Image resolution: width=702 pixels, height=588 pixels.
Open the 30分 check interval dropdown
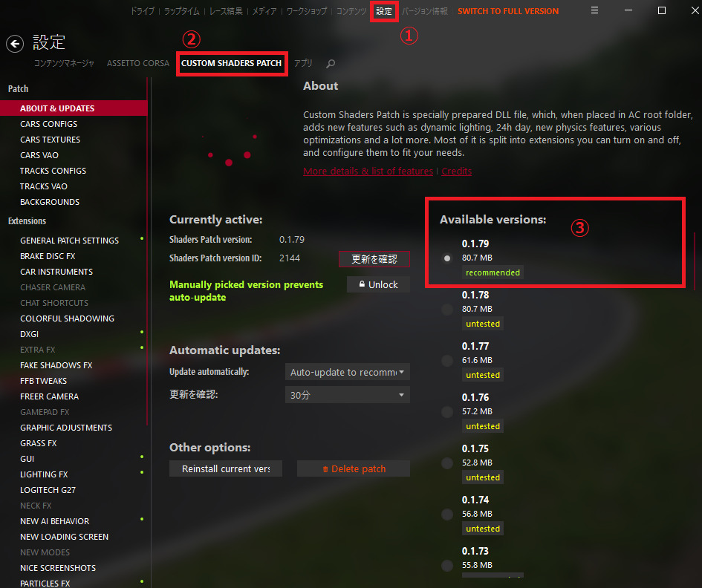click(x=348, y=395)
